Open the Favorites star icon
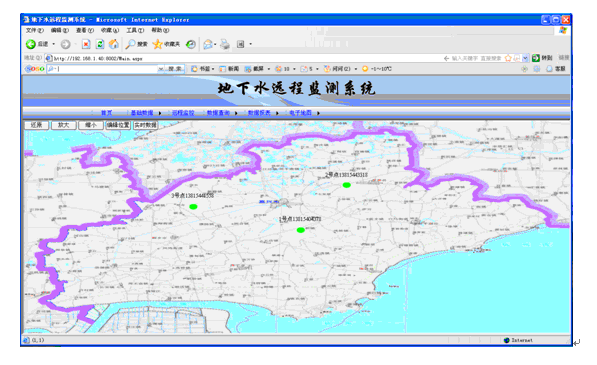 pos(157,44)
